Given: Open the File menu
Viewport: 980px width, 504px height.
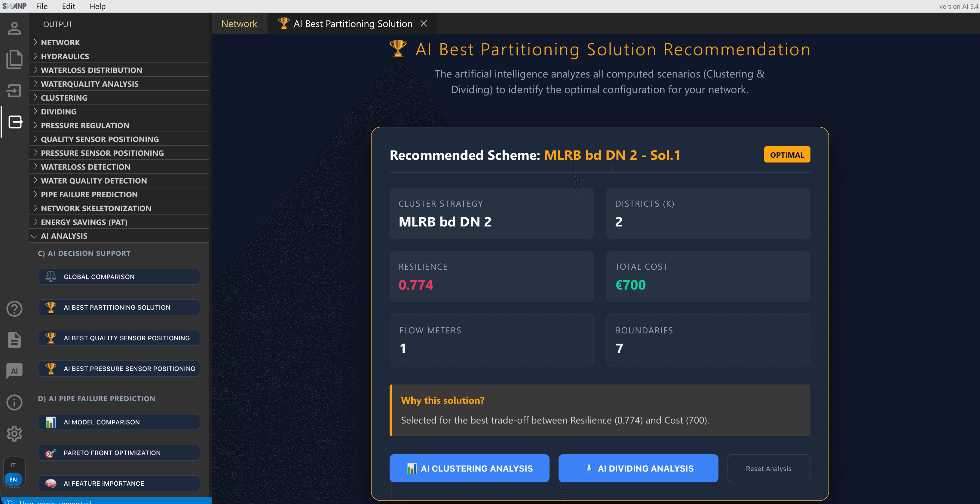Looking at the screenshot, I should point(42,6).
